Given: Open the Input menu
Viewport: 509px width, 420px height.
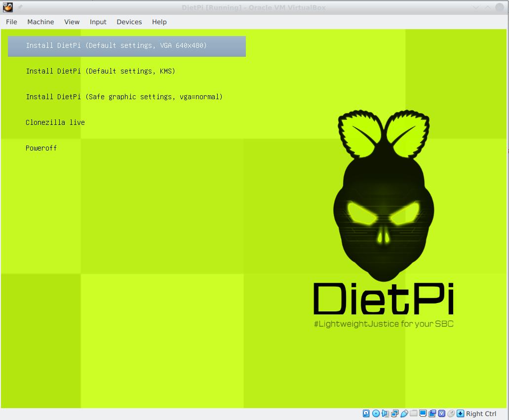Looking at the screenshot, I should (x=98, y=22).
